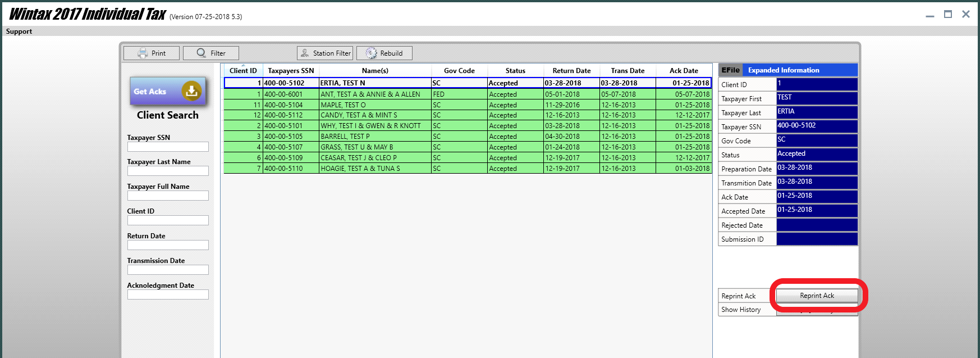This screenshot has width=980, height=358.
Task: Sort by the Gov Code column header
Action: tap(459, 71)
